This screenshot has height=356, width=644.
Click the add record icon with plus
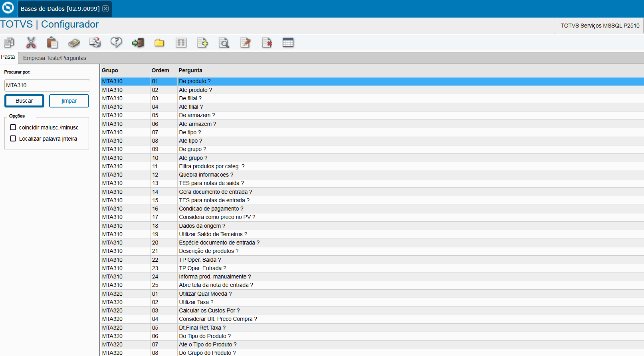point(202,42)
